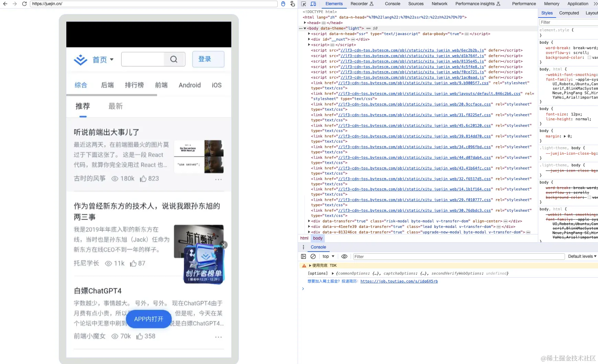Click the address bar showing https://juejin.cn/
This screenshot has height=364, width=598.
click(154, 4)
